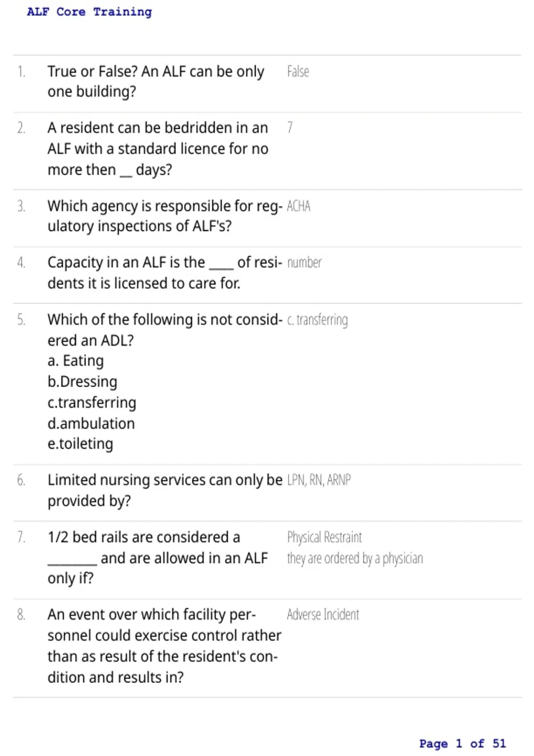
Task: Click the 'Page 1 of 51' footer
Action: coord(462,744)
